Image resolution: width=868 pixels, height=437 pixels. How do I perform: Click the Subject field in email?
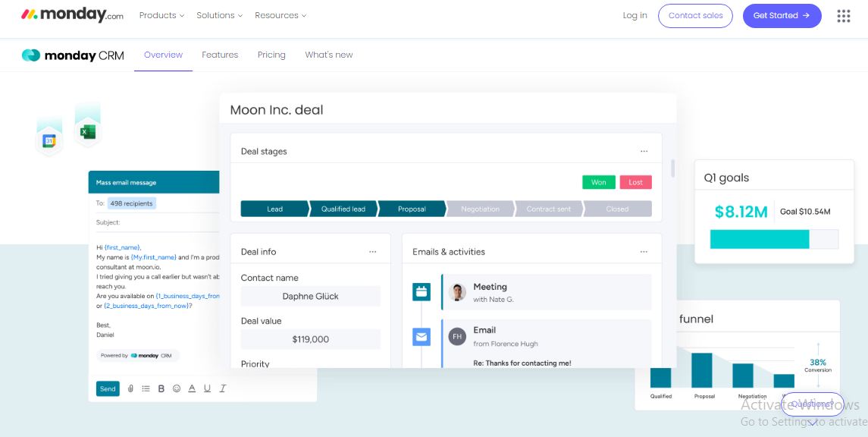(158, 222)
